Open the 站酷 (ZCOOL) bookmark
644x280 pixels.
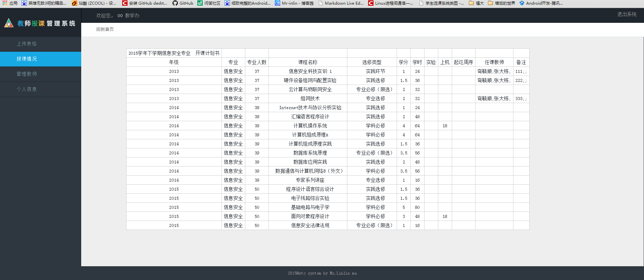[x=94, y=3]
